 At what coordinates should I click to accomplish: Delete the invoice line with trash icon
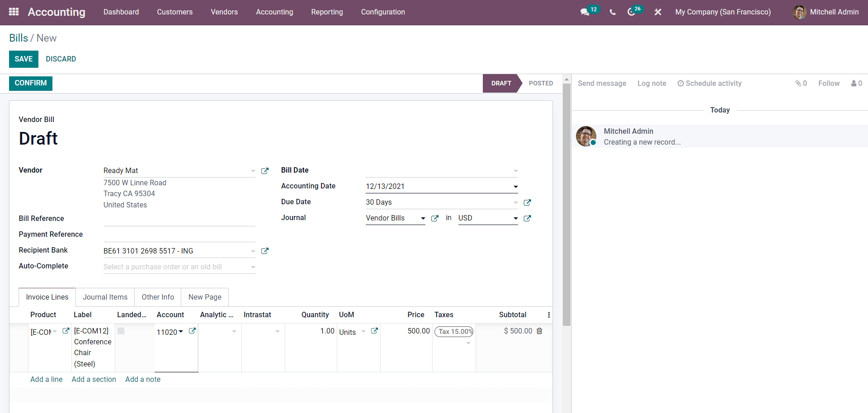[539, 331]
